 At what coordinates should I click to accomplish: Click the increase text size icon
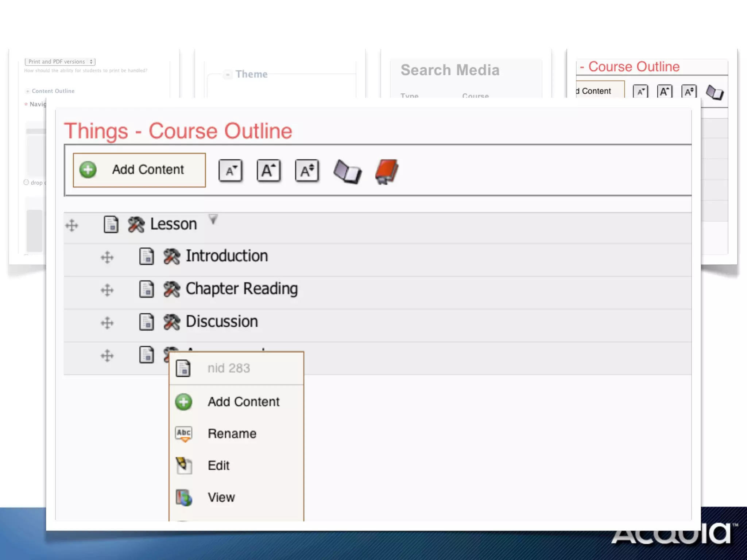(x=269, y=170)
